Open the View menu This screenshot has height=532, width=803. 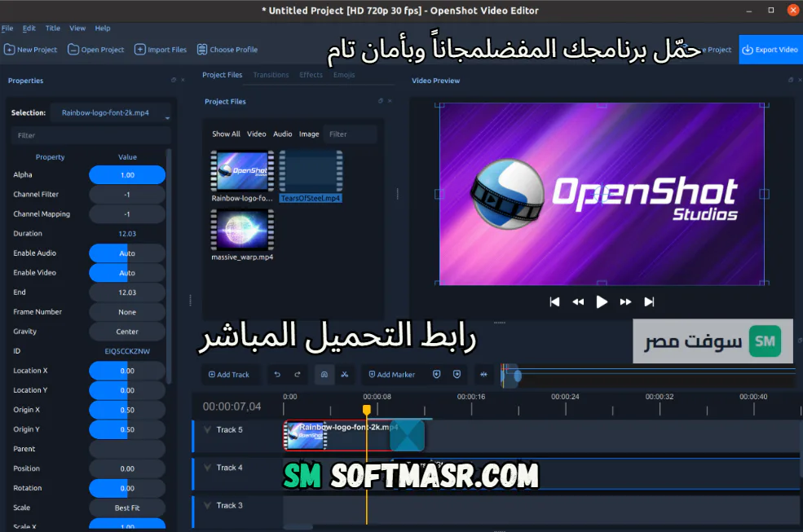[x=77, y=29]
